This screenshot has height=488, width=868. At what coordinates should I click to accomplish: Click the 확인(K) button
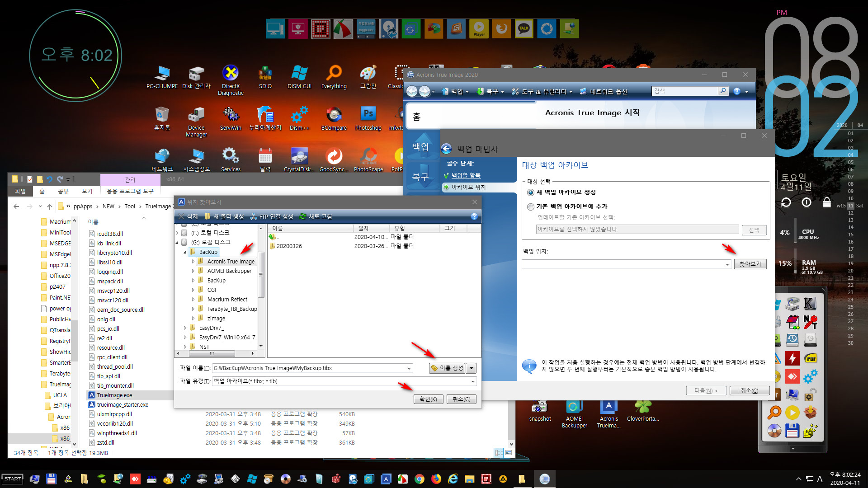[x=428, y=399]
